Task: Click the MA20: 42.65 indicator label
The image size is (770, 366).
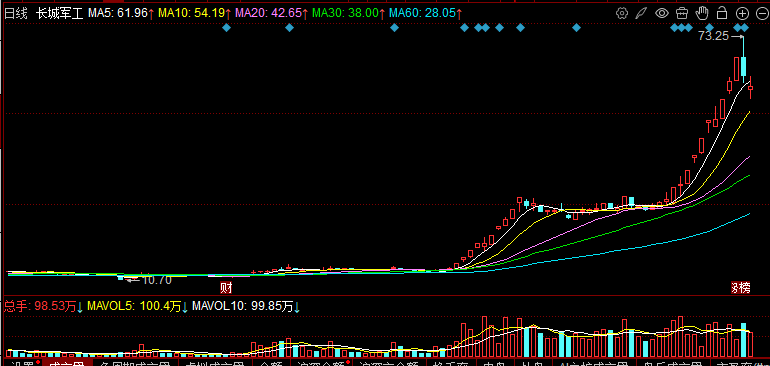Action: pos(272,13)
